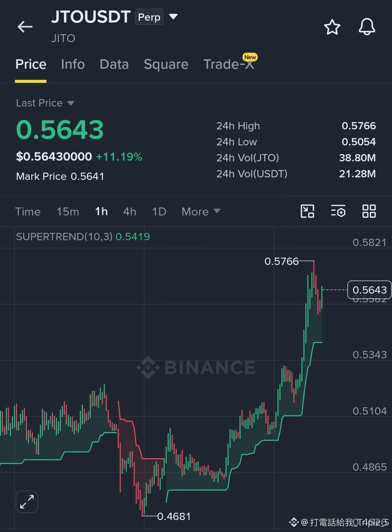
Task: Tap the 24h Vol(USDT) value 21.28M
Action: 357,174
